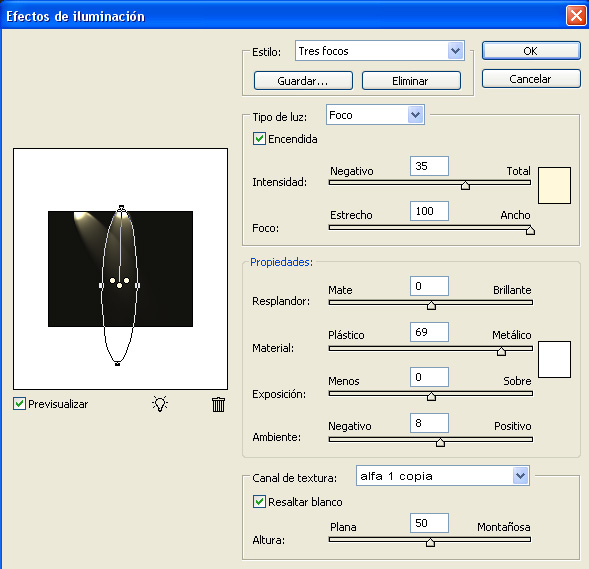
Task: Click the top handle of the light ellipse
Action: coord(121,208)
